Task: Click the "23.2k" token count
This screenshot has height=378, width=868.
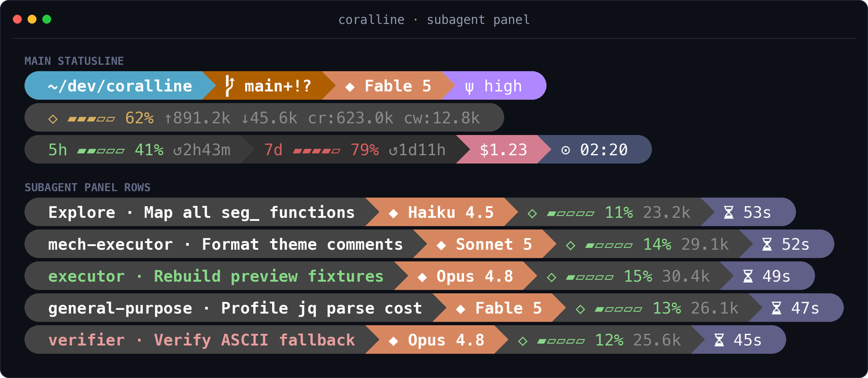Action: (666, 213)
